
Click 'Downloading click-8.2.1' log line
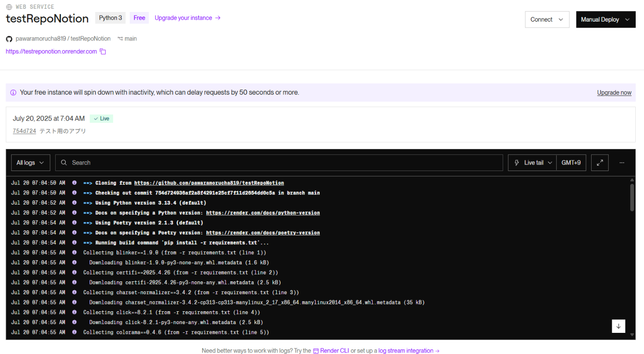(x=176, y=322)
